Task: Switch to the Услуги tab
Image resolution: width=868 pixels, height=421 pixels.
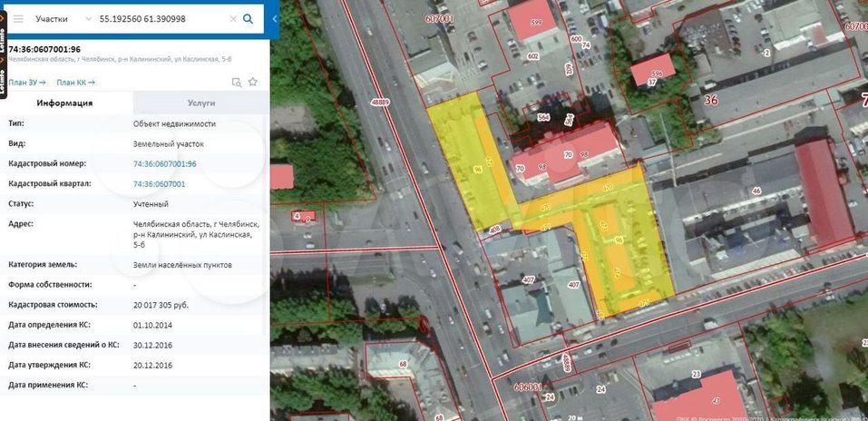Action: click(x=201, y=103)
